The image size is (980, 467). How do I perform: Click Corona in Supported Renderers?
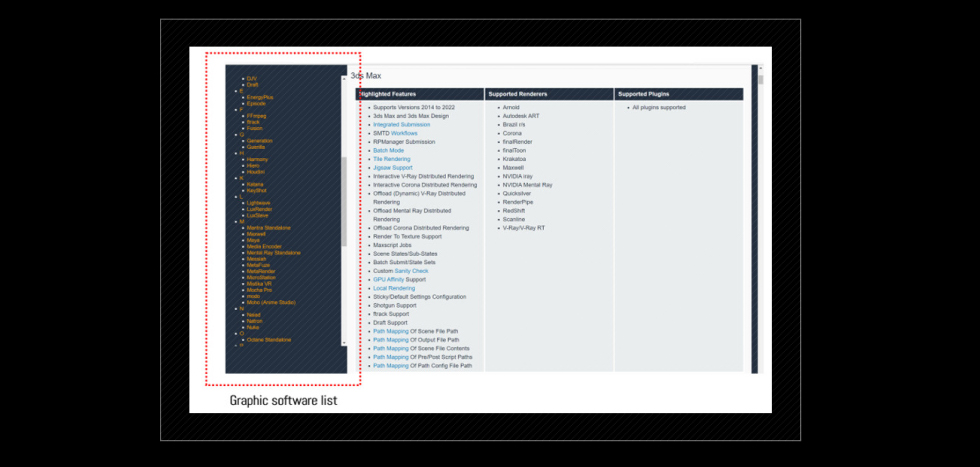[x=512, y=133]
